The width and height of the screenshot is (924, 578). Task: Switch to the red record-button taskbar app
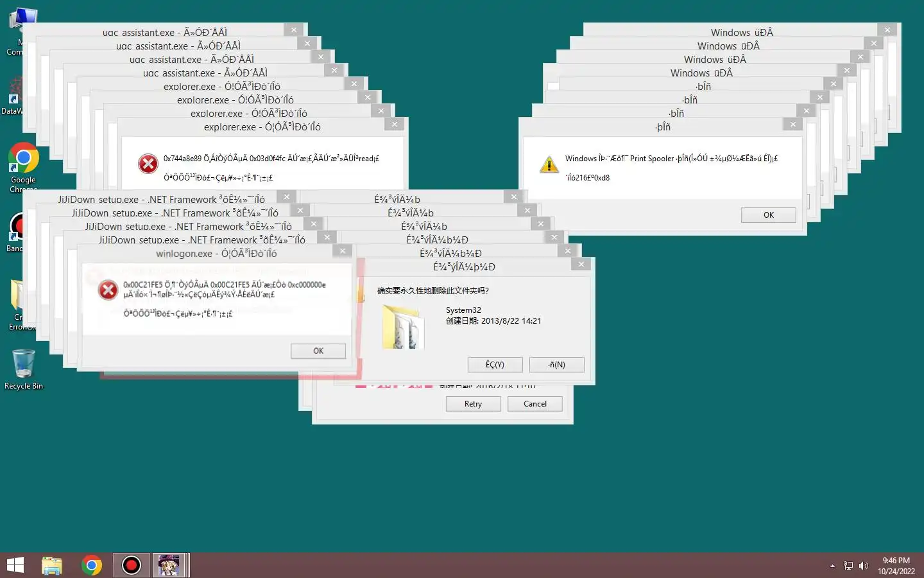click(132, 565)
